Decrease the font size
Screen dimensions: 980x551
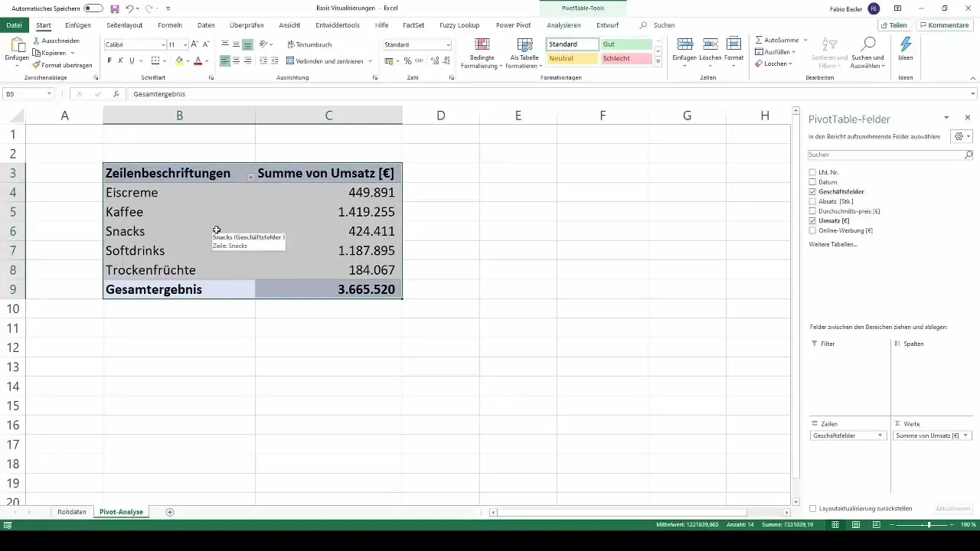coord(206,44)
